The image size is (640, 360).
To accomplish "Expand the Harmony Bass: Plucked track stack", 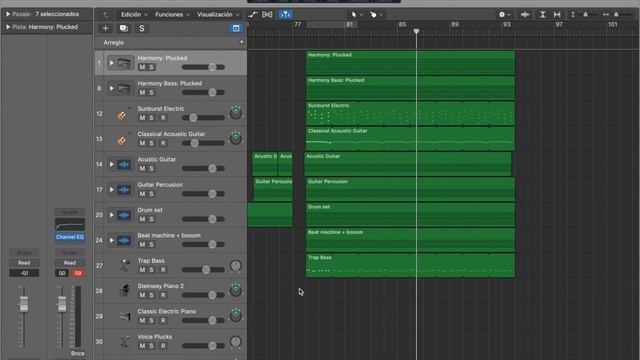I will point(111,88).
